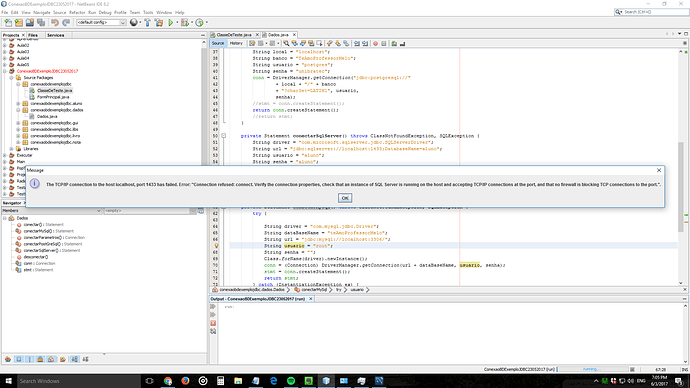Select conectarMySql() in Navigator
This screenshot has height=388, width=690.
click(37, 231)
